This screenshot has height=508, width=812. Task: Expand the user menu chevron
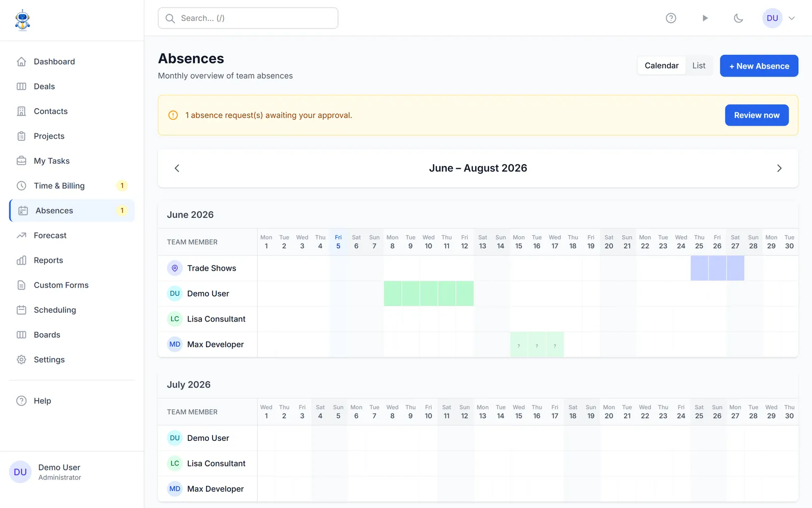pyautogui.click(x=791, y=18)
